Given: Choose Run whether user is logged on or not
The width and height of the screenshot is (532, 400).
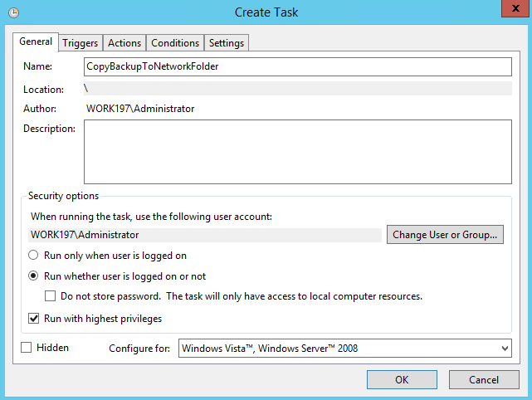Looking at the screenshot, I should pyautogui.click(x=35, y=276).
